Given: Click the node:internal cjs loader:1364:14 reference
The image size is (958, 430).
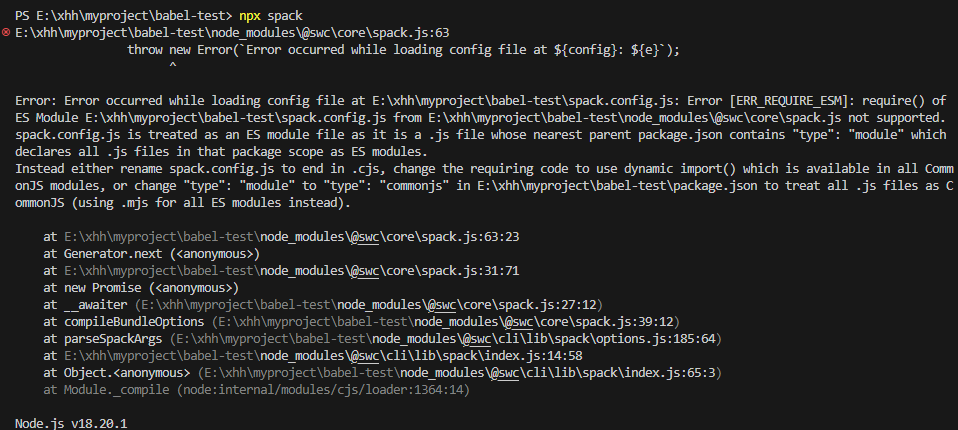Looking at the screenshot, I should (323, 389).
